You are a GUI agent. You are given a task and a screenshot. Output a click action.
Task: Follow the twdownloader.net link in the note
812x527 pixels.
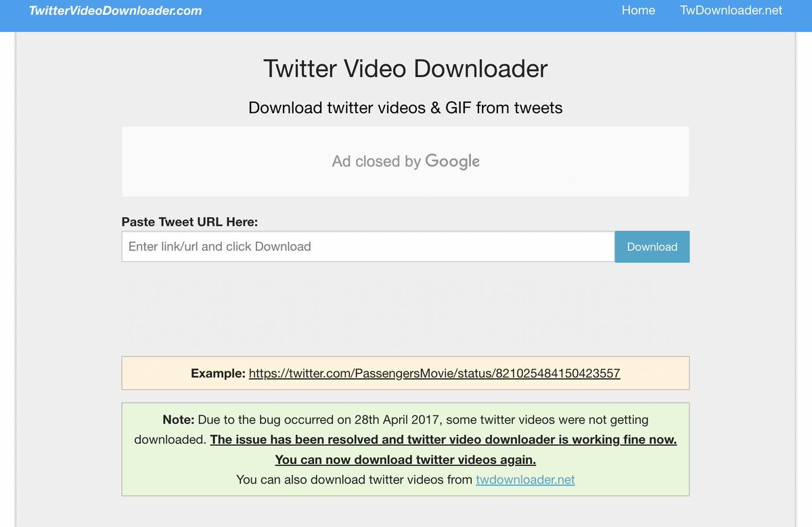point(525,480)
